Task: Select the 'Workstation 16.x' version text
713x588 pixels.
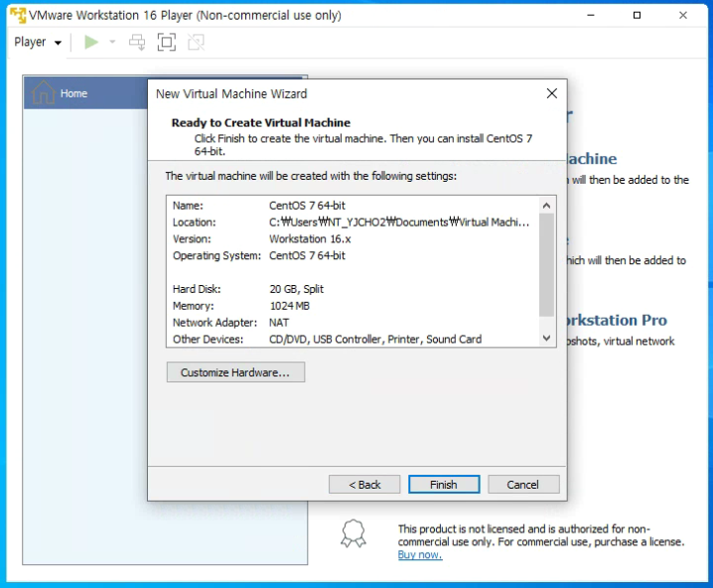Action: click(x=310, y=239)
